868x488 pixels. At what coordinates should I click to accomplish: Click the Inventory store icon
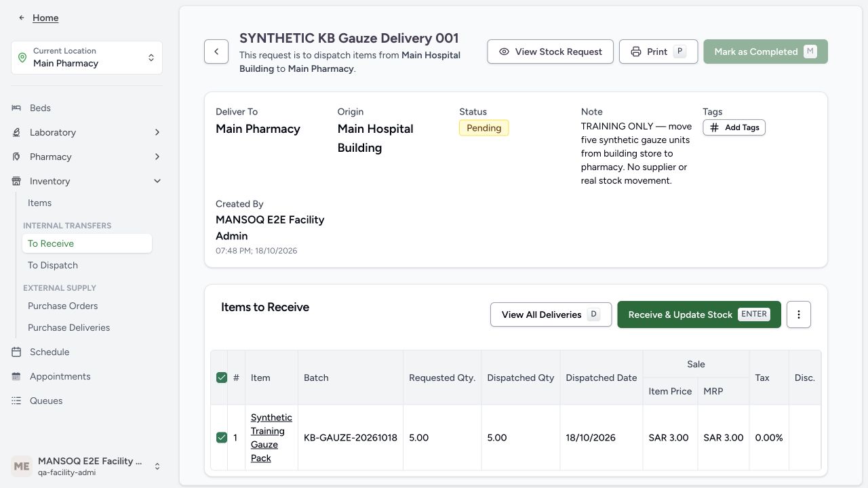[16, 181]
